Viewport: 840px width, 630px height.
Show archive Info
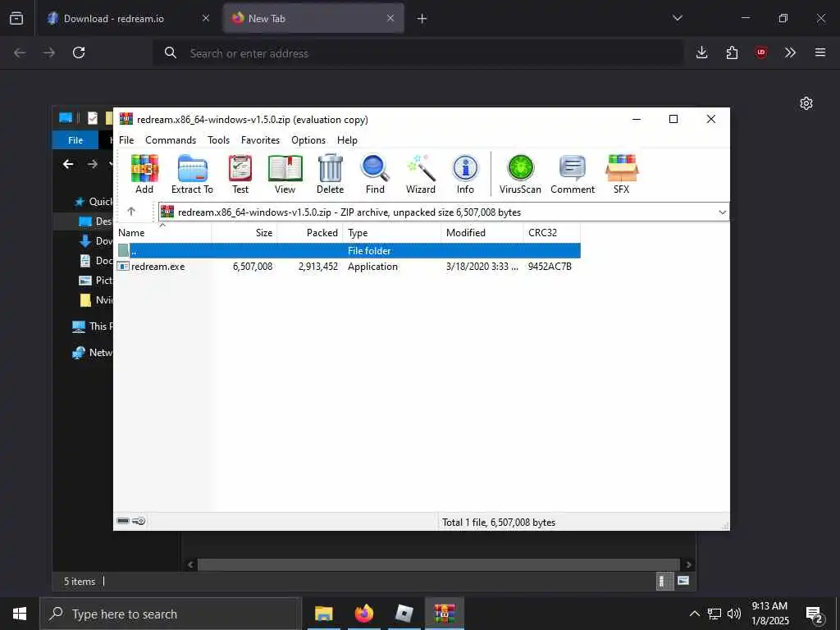[x=465, y=174]
